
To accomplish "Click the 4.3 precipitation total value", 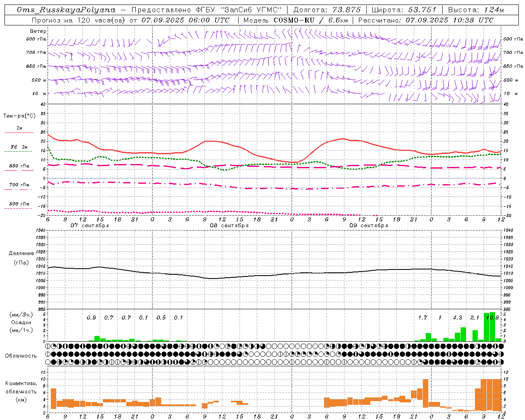I will (x=457, y=317).
